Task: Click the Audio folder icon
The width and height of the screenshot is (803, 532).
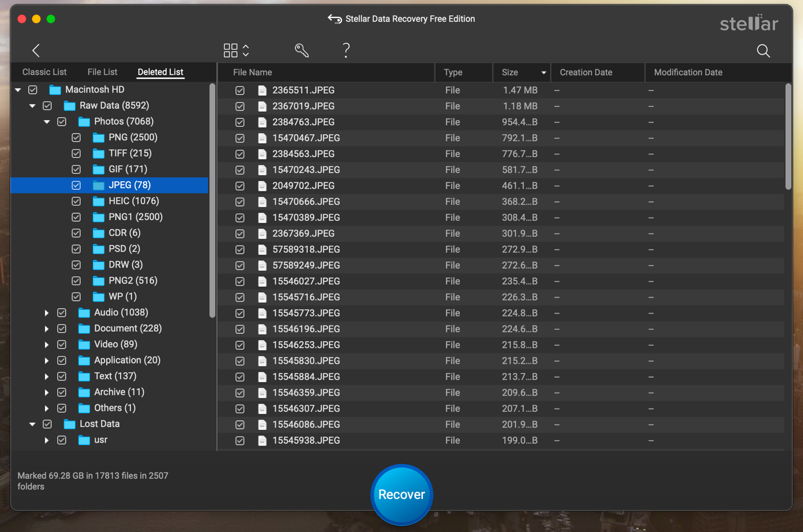Action: [x=84, y=313]
